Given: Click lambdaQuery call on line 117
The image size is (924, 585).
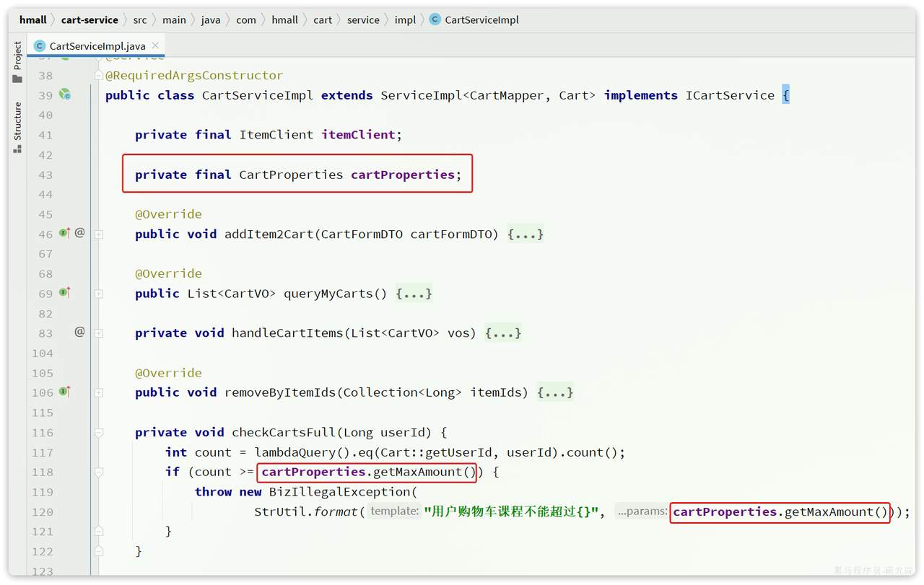Looking at the screenshot, I should [295, 452].
